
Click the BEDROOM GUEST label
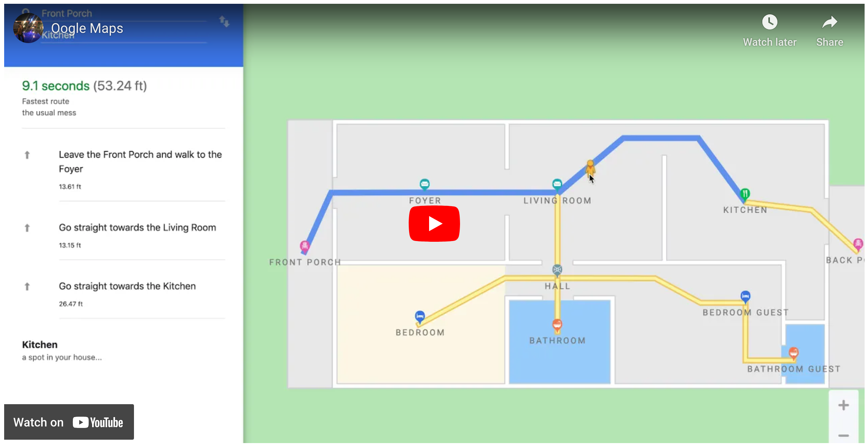tap(745, 312)
